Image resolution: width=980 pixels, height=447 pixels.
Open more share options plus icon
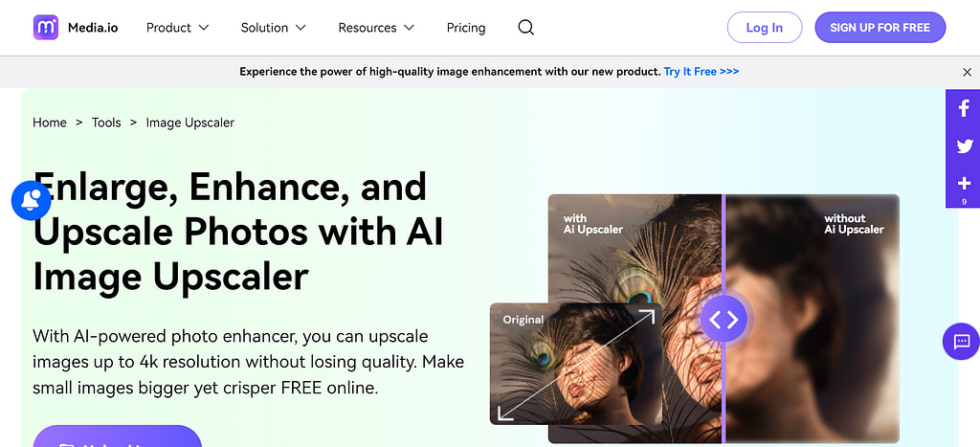964,184
